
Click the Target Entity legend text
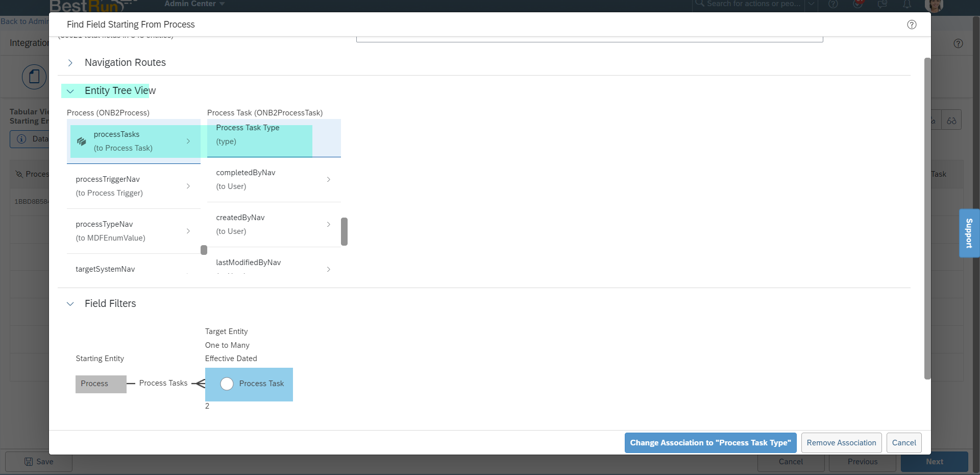[227, 331]
